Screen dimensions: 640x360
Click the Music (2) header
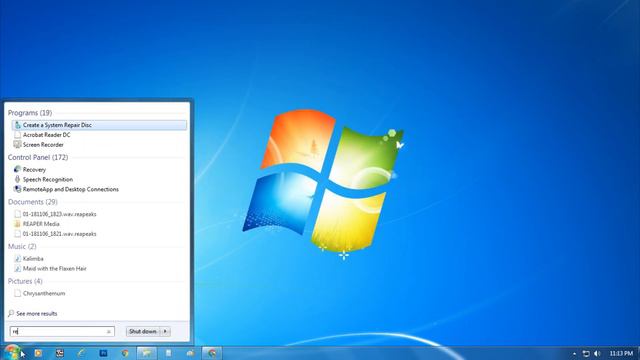22,247
